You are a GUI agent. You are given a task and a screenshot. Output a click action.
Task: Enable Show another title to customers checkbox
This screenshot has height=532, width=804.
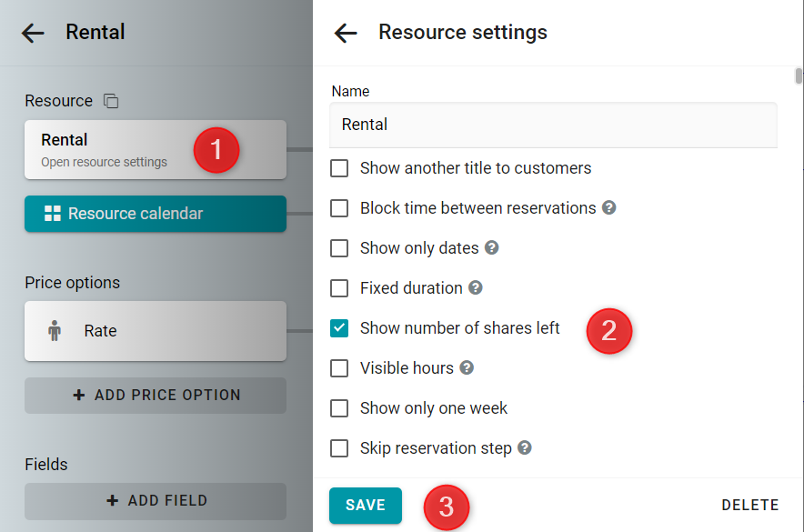(x=339, y=168)
